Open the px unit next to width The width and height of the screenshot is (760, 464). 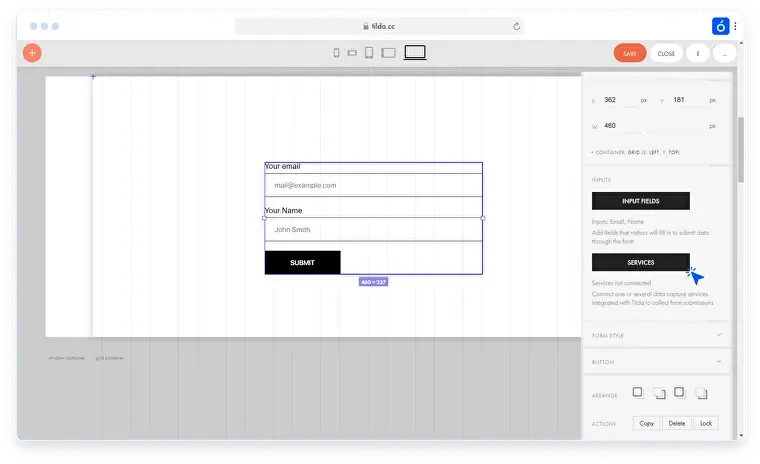712,126
